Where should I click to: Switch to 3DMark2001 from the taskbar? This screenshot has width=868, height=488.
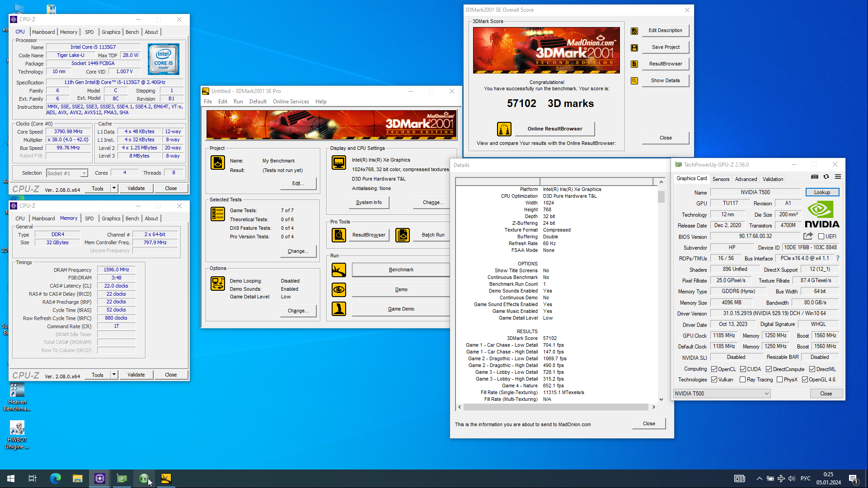166,479
